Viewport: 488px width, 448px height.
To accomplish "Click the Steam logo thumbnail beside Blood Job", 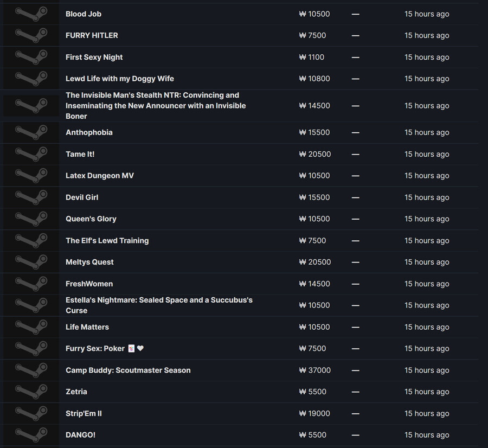I will (31, 14).
